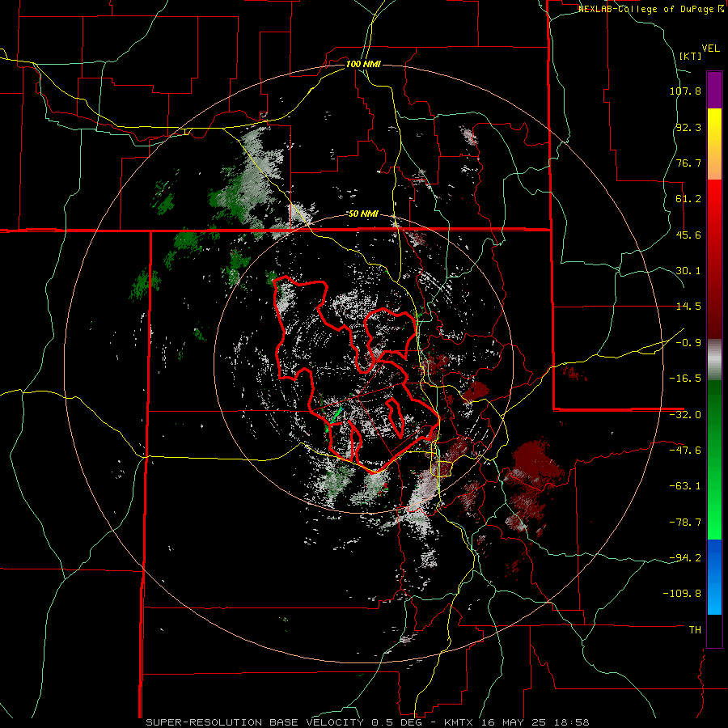
Task: Click the 76.7 legend value
Action: (x=688, y=163)
